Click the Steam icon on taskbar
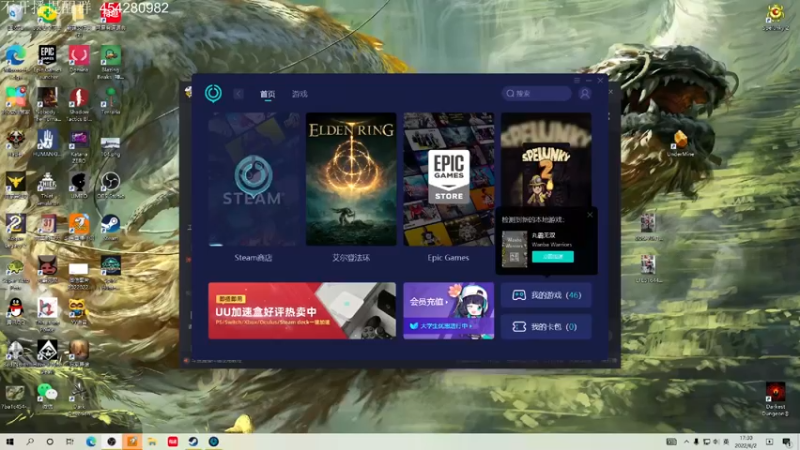The width and height of the screenshot is (800, 450). tap(193, 441)
